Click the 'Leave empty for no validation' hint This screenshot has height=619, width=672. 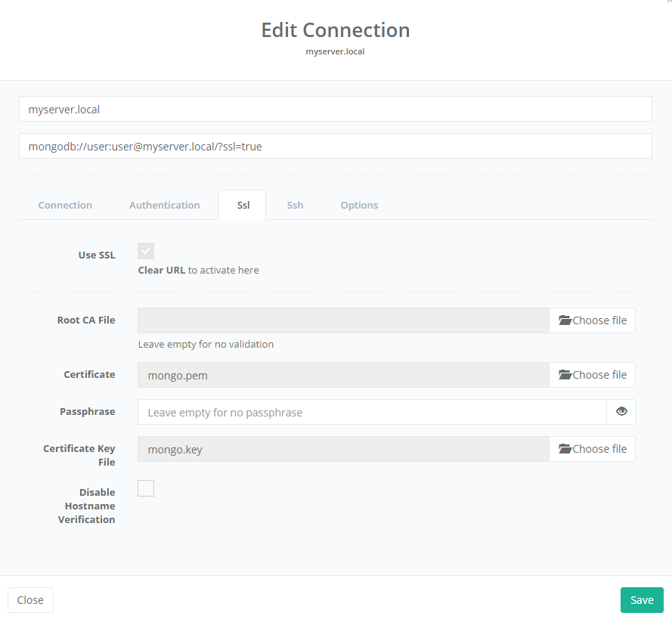tap(206, 345)
